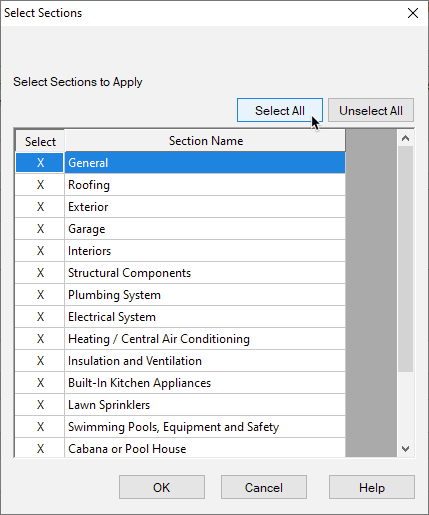Click the Unselect All button
The width and height of the screenshot is (429, 515).
click(371, 110)
